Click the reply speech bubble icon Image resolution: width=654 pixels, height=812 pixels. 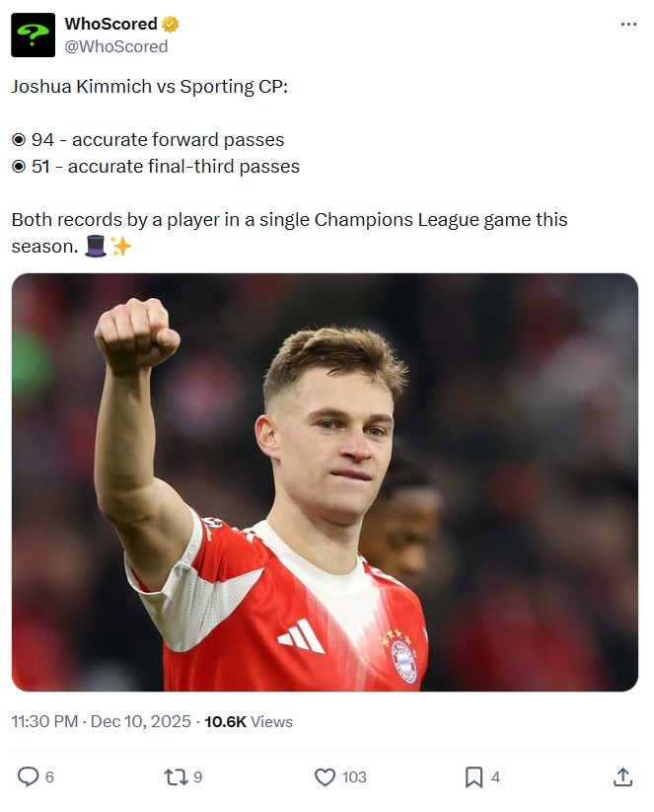29,777
